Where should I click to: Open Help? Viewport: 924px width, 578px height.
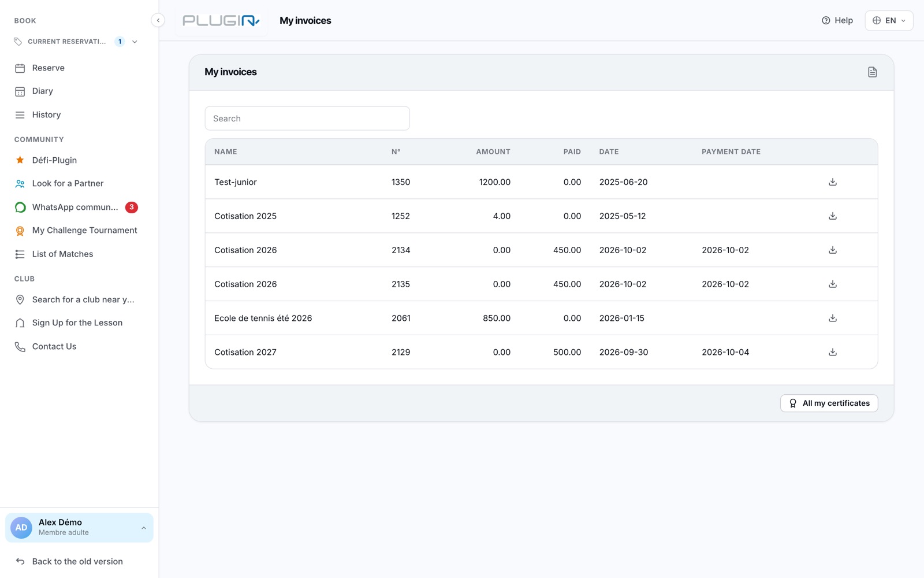837,20
